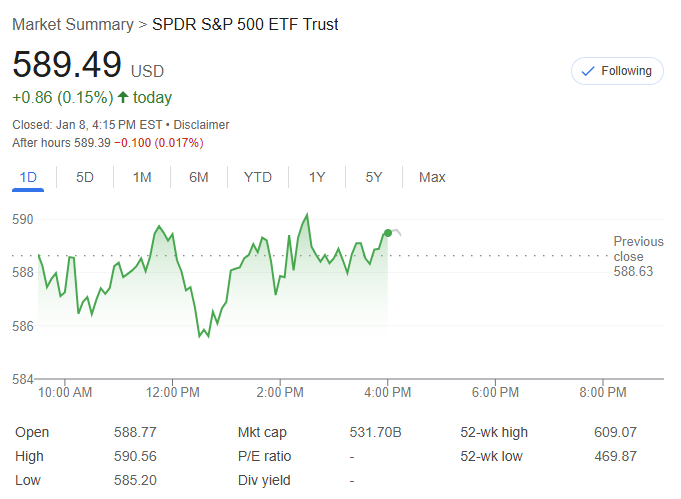
Task: Open the Market Summary breadcrumb link
Action: pyautogui.click(x=72, y=24)
